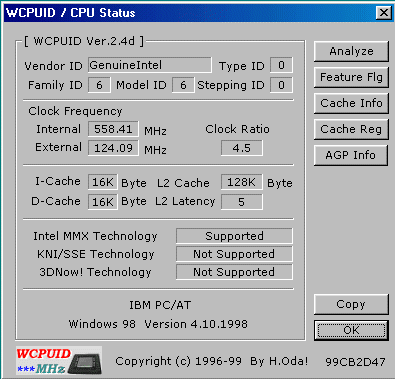
Task: Click the "Clock Ratio" label
Action: tap(237, 129)
